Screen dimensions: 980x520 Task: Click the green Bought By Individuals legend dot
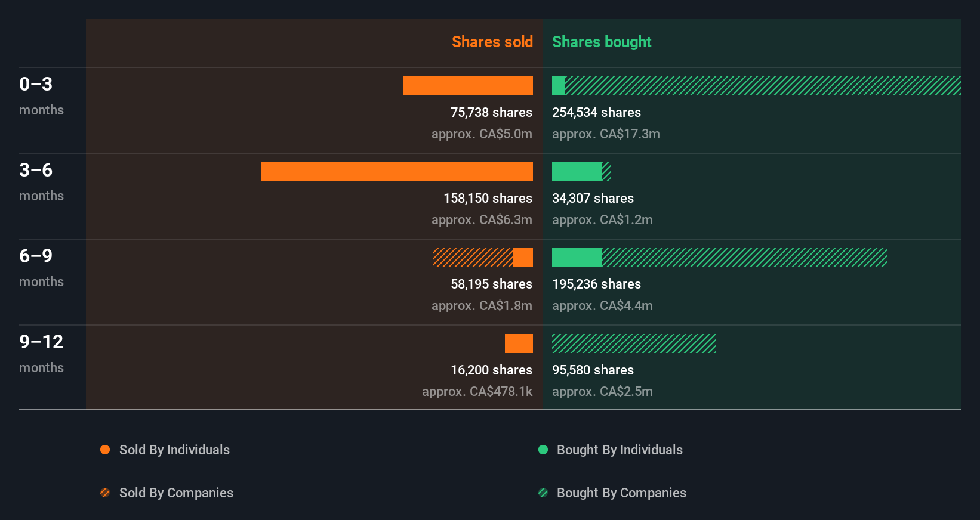(543, 450)
